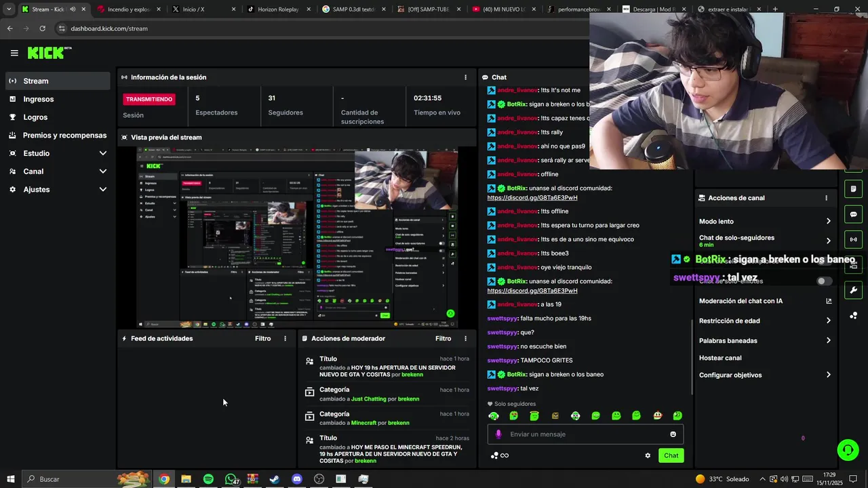Image resolution: width=868 pixels, height=488 pixels.
Task: Click the note icon in right sidebar
Action: tap(853, 188)
